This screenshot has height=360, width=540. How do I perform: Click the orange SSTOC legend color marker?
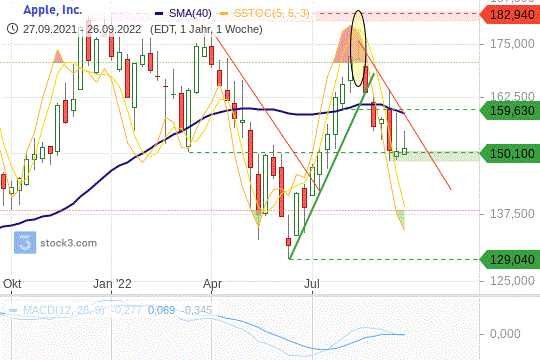[x=224, y=14]
